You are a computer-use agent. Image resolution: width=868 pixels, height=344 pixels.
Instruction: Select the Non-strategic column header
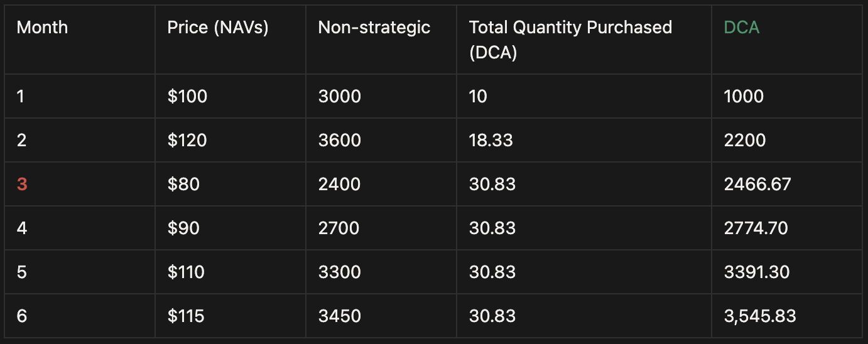(374, 28)
